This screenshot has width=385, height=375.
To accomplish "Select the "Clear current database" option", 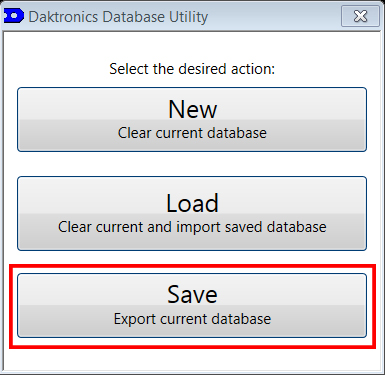I will [x=192, y=133].
